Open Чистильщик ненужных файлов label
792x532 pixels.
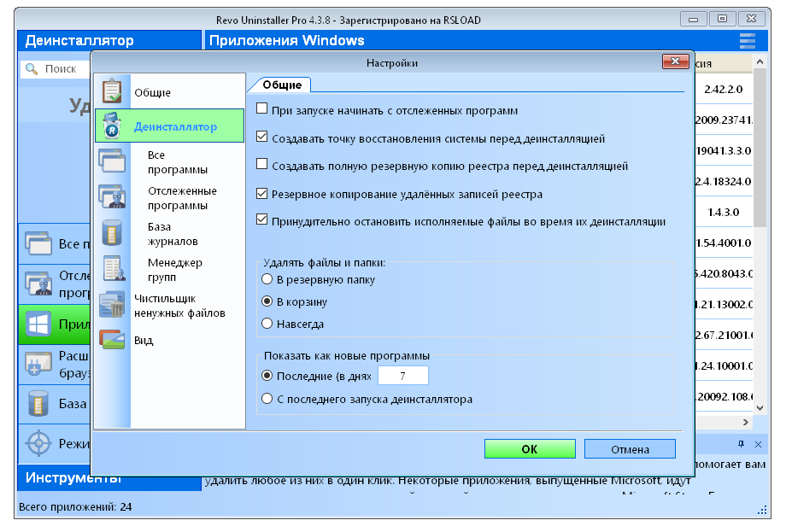[x=179, y=306]
